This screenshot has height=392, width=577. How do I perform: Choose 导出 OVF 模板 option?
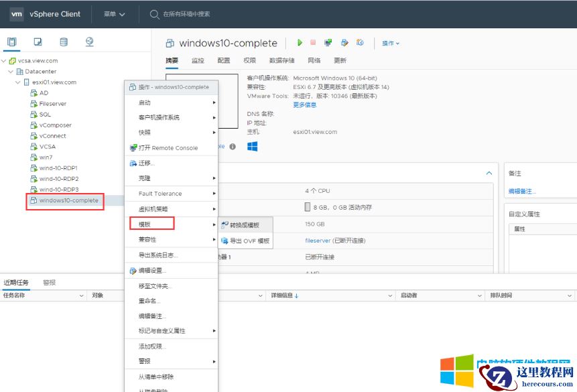(x=245, y=241)
